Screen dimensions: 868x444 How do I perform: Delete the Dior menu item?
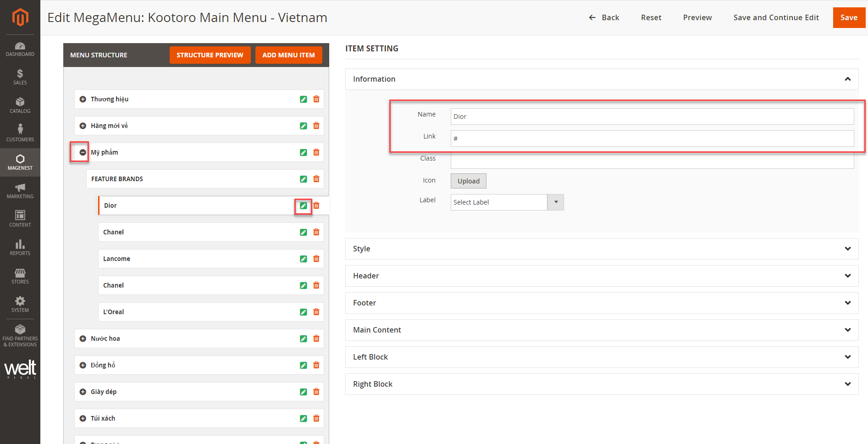(316, 205)
